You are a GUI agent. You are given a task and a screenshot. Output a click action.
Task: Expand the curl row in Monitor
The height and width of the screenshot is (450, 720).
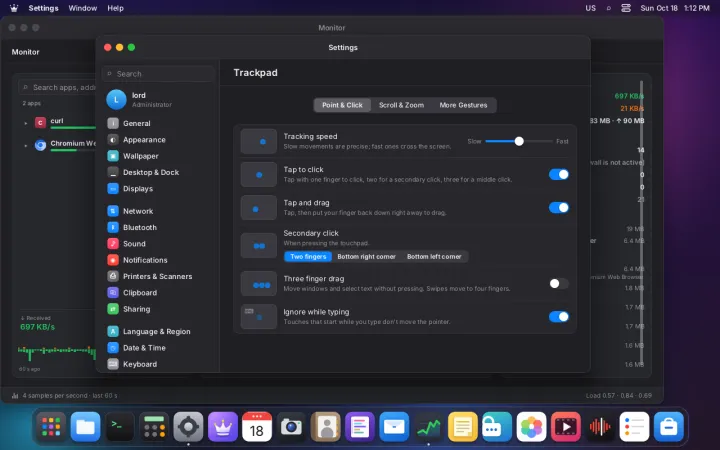click(x=25, y=123)
